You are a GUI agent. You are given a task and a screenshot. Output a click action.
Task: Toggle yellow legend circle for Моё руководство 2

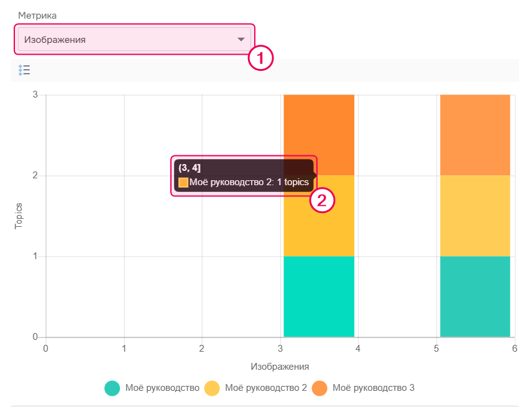212,388
